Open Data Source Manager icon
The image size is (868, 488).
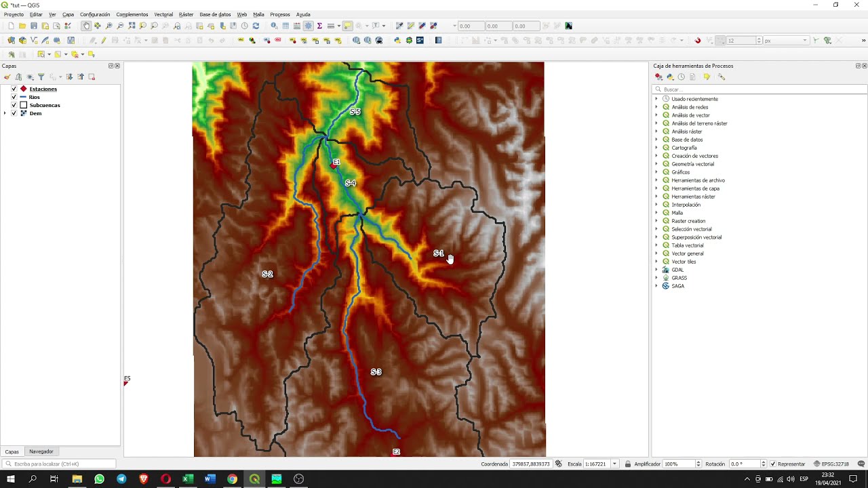tap(11, 41)
